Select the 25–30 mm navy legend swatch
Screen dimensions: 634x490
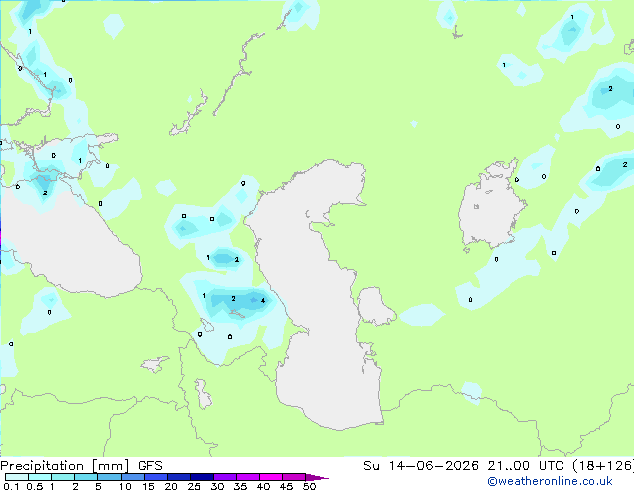[201, 477]
